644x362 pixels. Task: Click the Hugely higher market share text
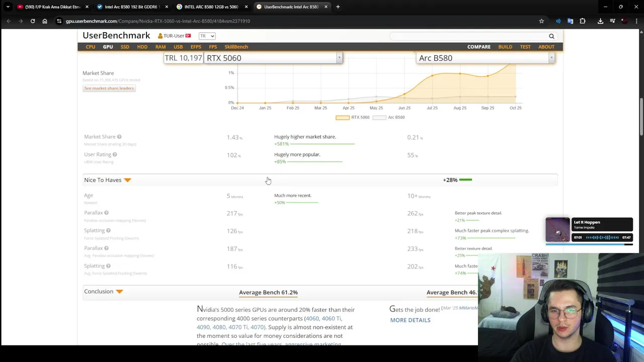305,137
